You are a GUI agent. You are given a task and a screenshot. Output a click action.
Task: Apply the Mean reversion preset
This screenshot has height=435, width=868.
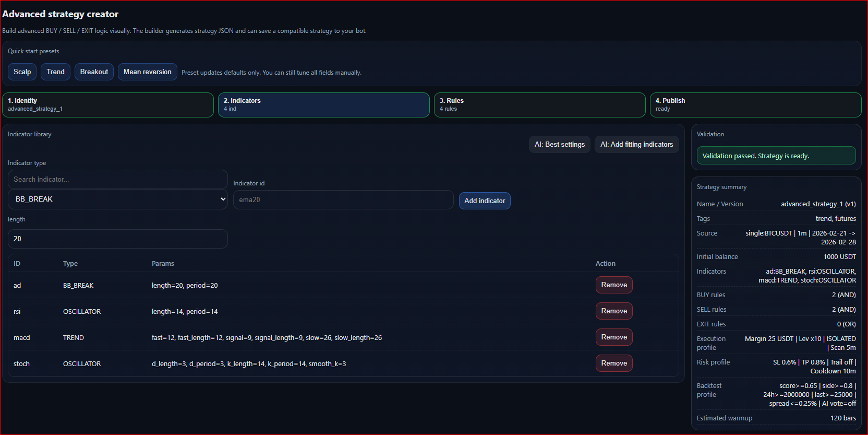click(x=147, y=72)
